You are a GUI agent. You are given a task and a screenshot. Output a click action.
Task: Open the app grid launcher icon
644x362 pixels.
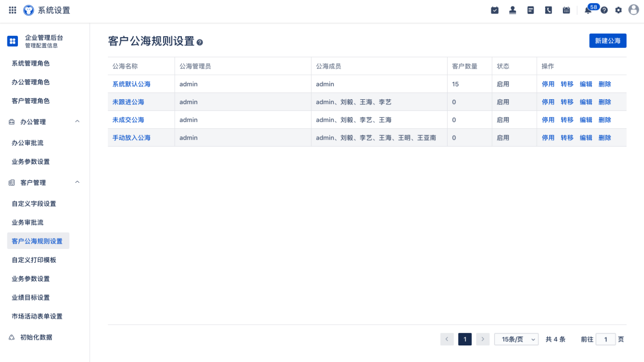[x=12, y=10]
